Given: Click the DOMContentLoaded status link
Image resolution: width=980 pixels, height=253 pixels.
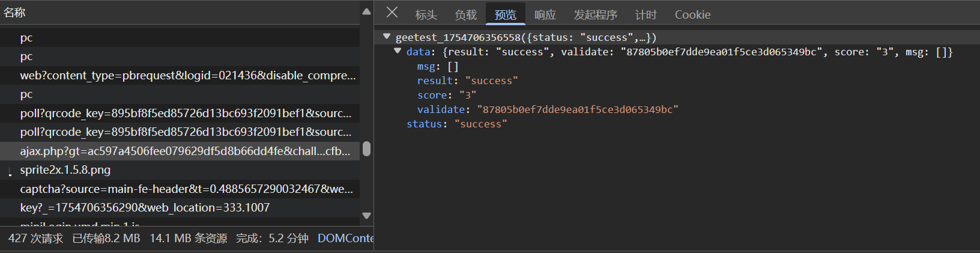Looking at the screenshot, I should tap(345, 239).
